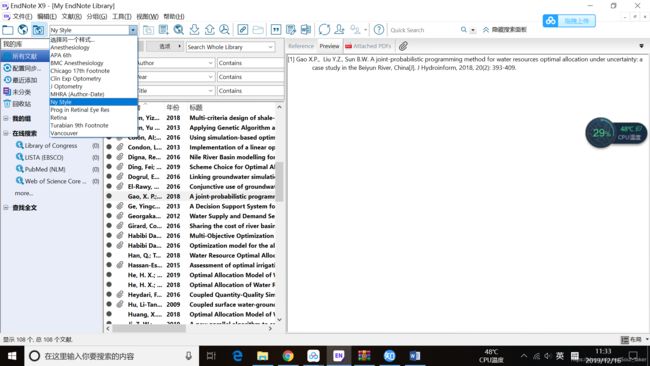Open the Search Whole Library dropdown
650x366 pixels.
(x=270, y=47)
